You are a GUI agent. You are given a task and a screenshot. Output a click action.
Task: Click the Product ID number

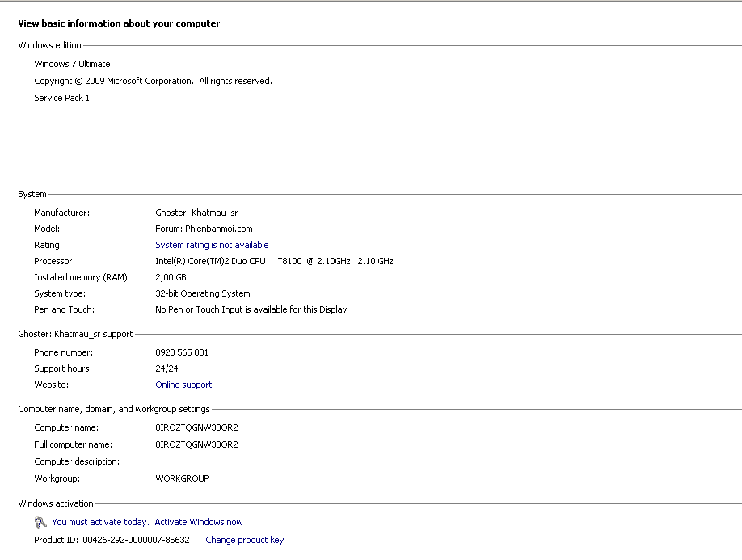point(136,540)
